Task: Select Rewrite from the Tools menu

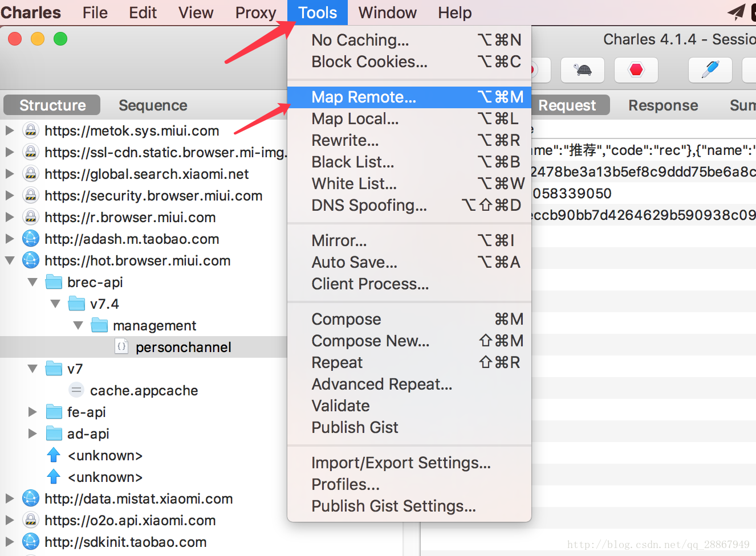Action: (409, 141)
